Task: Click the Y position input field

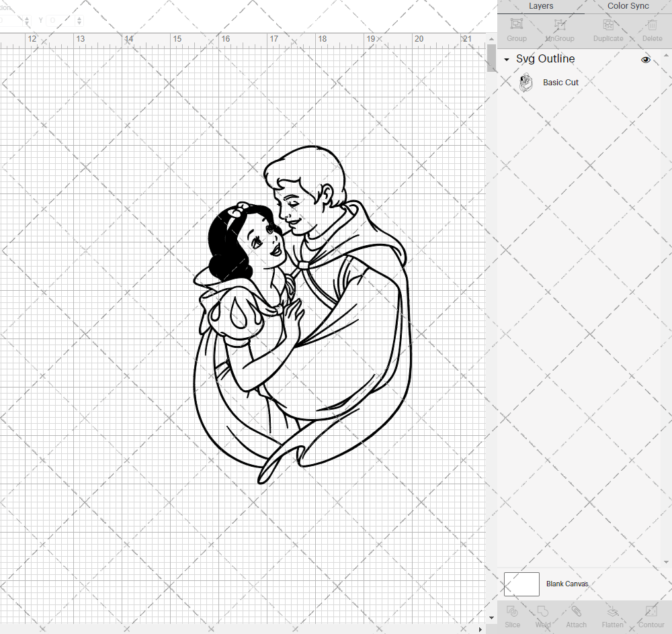Action: coord(60,20)
